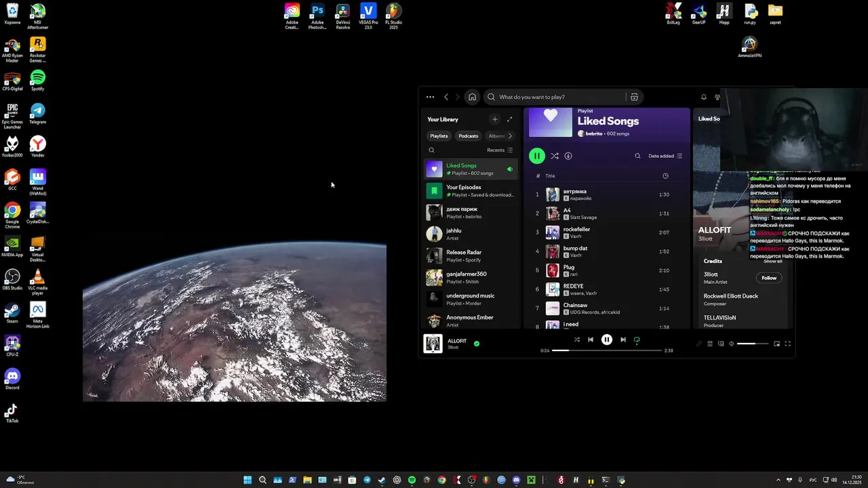The image size is (868, 488).
Task: Open the bebrito profile link
Action: point(593,134)
